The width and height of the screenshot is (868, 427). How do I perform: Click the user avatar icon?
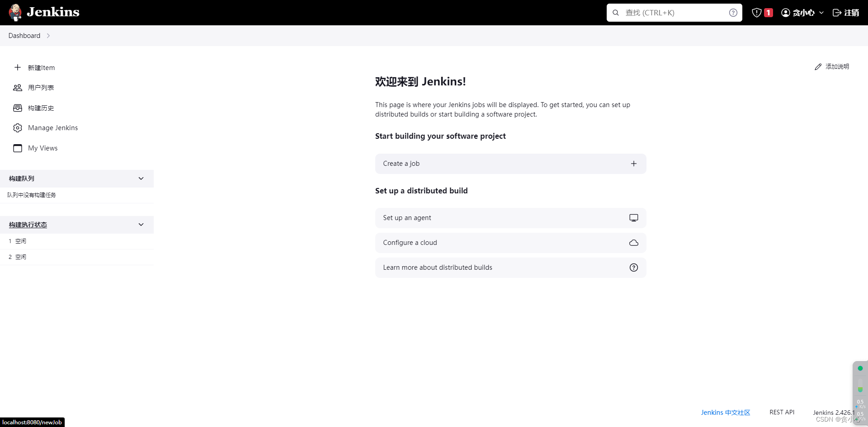[x=786, y=13]
